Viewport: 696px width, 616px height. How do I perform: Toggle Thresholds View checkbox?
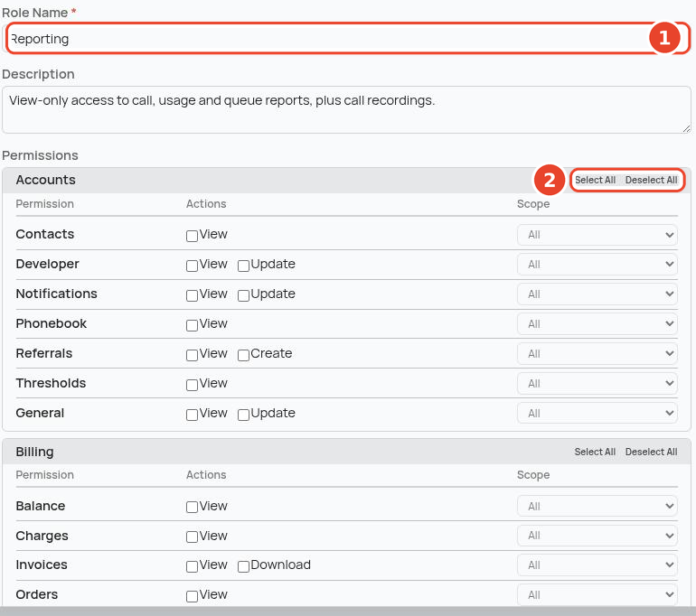coord(192,384)
